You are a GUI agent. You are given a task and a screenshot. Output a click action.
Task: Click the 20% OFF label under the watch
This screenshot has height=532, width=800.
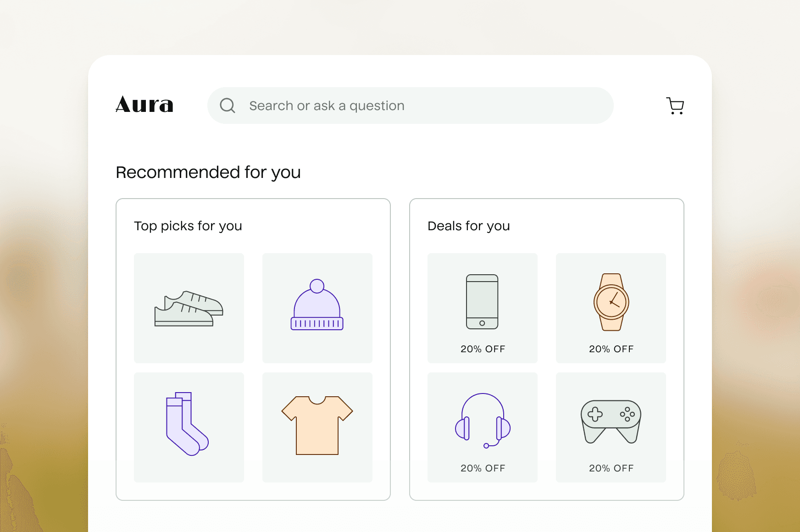point(611,349)
